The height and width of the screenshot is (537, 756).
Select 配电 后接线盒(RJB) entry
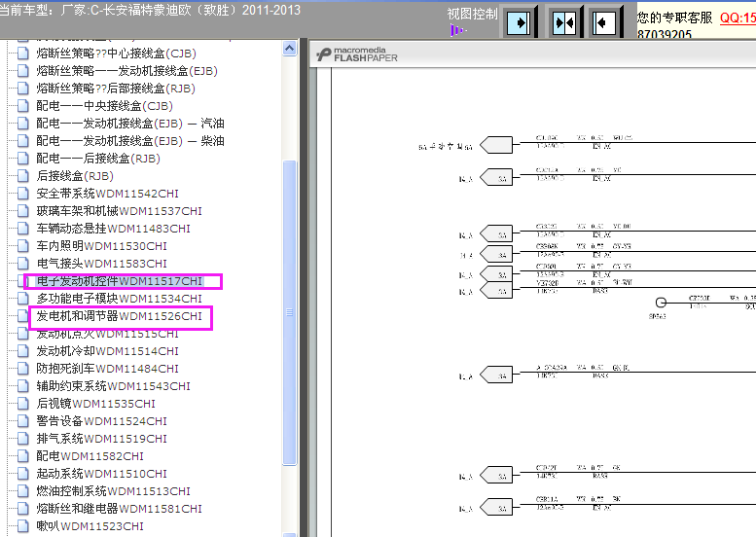(98, 159)
